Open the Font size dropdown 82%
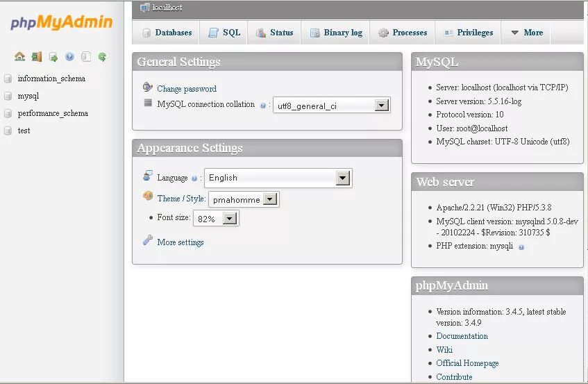 tap(216, 218)
